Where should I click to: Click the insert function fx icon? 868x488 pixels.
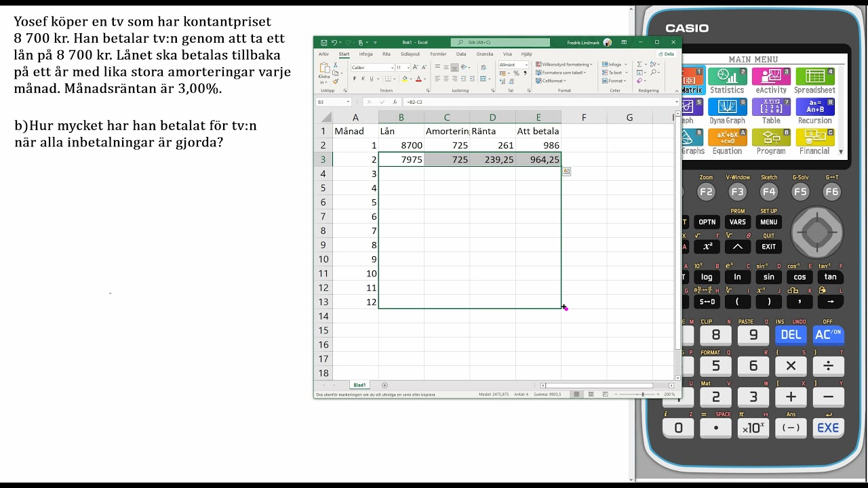(x=395, y=102)
